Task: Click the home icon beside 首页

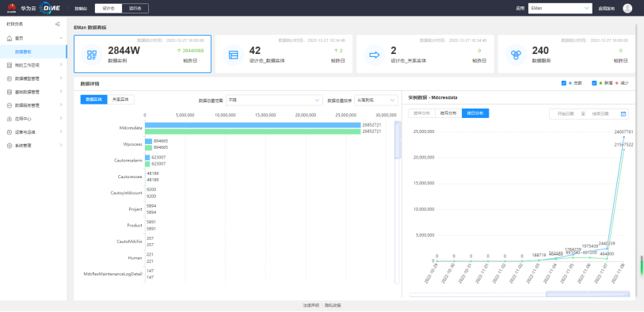Action: pyautogui.click(x=10, y=38)
